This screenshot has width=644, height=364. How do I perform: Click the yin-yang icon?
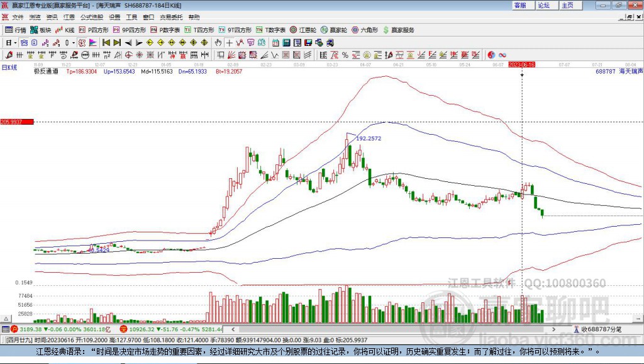point(491,55)
